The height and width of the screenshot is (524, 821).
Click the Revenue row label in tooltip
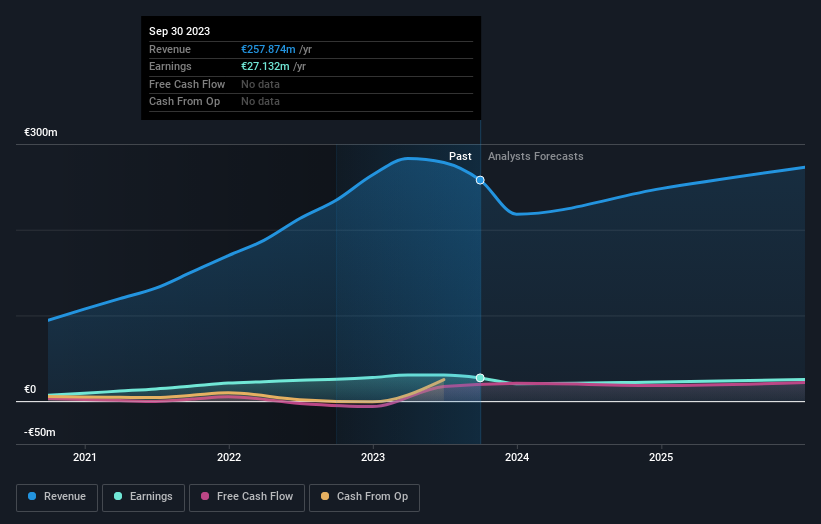170,49
